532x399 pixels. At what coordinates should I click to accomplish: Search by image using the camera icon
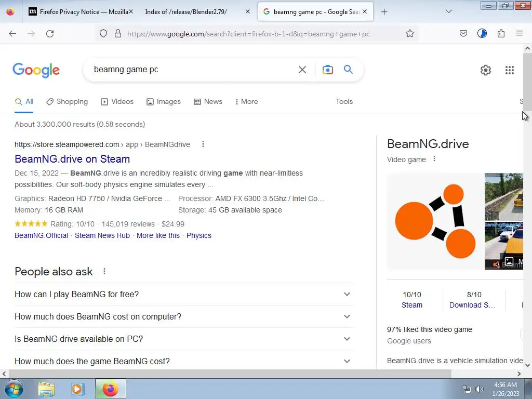coord(327,70)
